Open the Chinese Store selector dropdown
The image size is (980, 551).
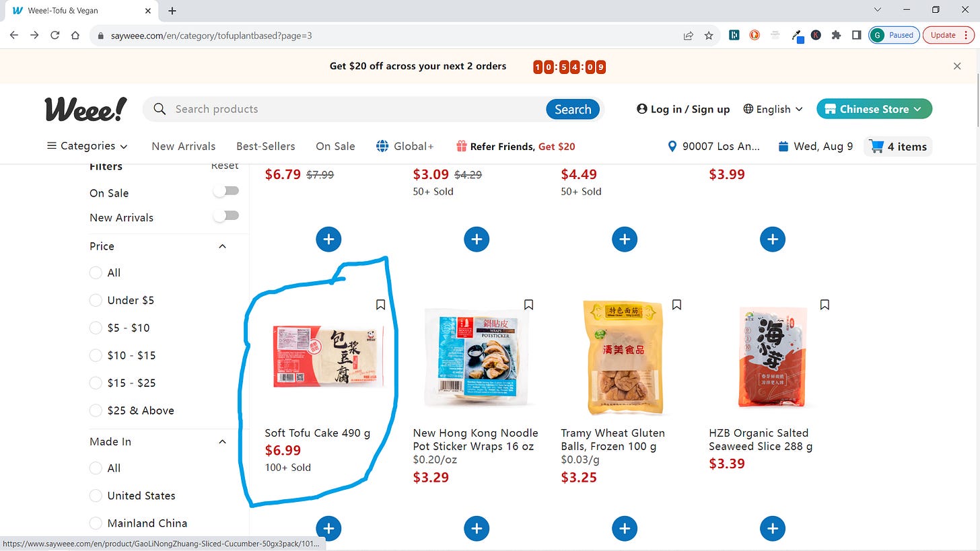[x=874, y=109]
